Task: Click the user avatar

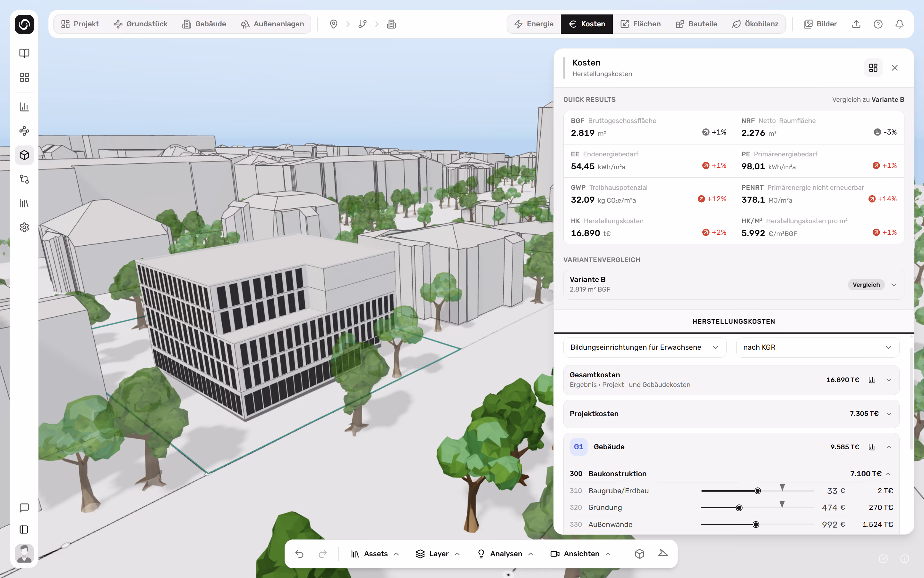Action: coord(24,553)
